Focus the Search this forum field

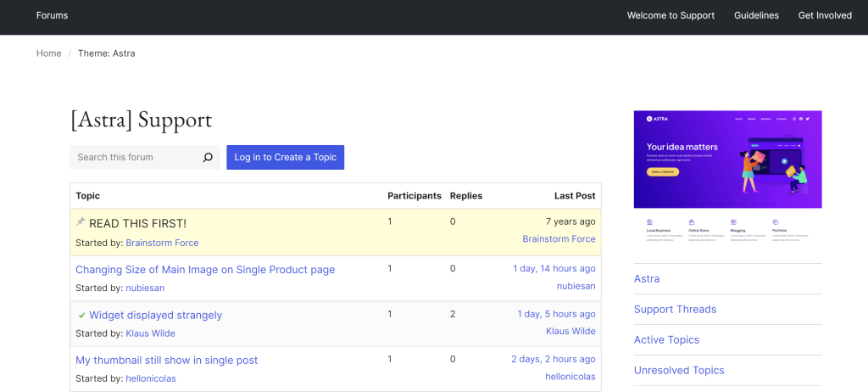click(x=136, y=157)
